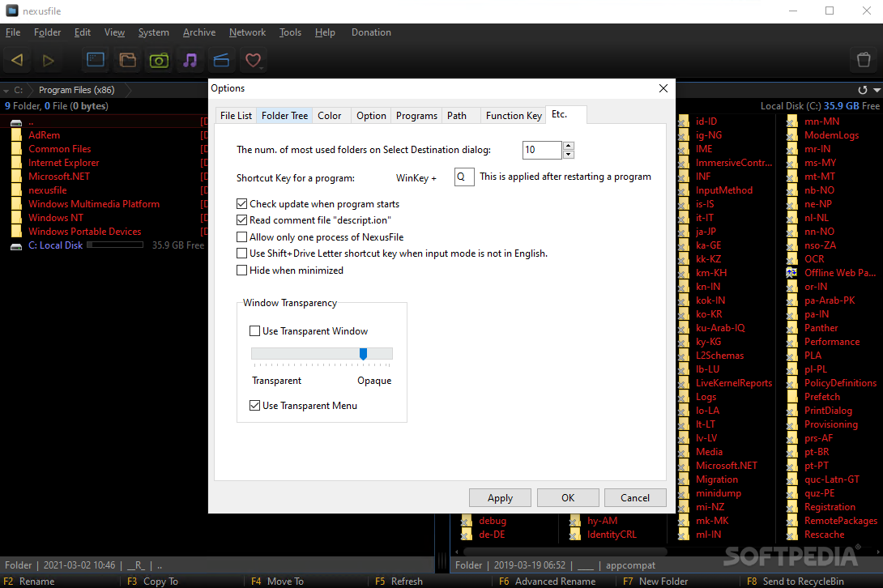The width and height of the screenshot is (883, 588).
Task: Click the nexusfile folder icon
Action: [x=16, y=190]
